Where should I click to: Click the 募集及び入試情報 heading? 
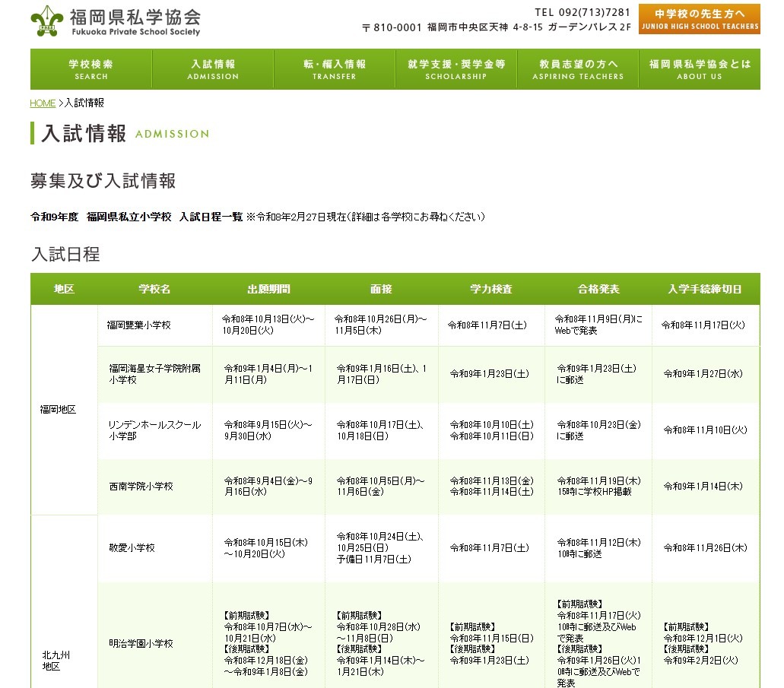(103, 180)
